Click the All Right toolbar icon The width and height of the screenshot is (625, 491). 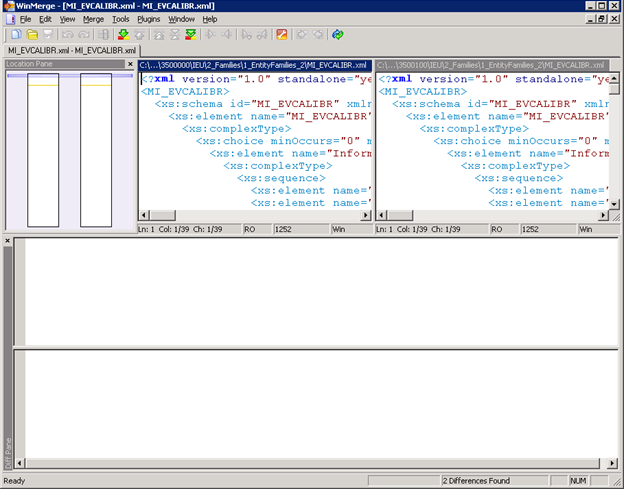[302, 35]
